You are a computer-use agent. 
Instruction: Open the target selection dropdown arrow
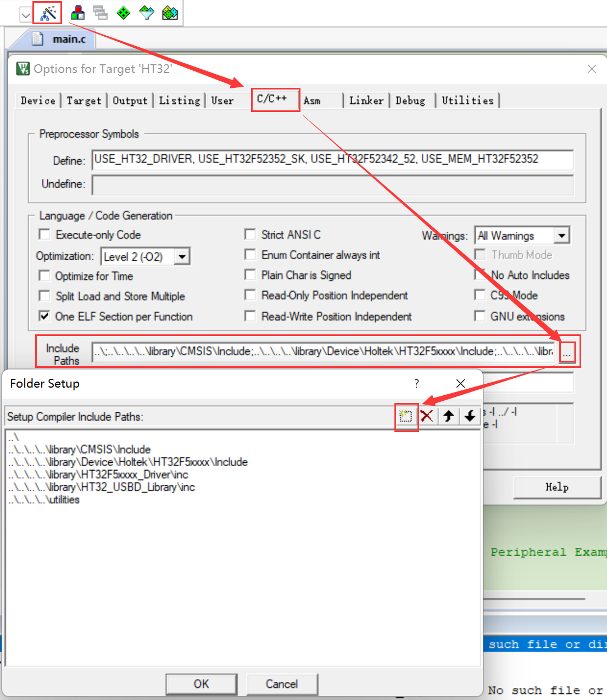[25, 15]
